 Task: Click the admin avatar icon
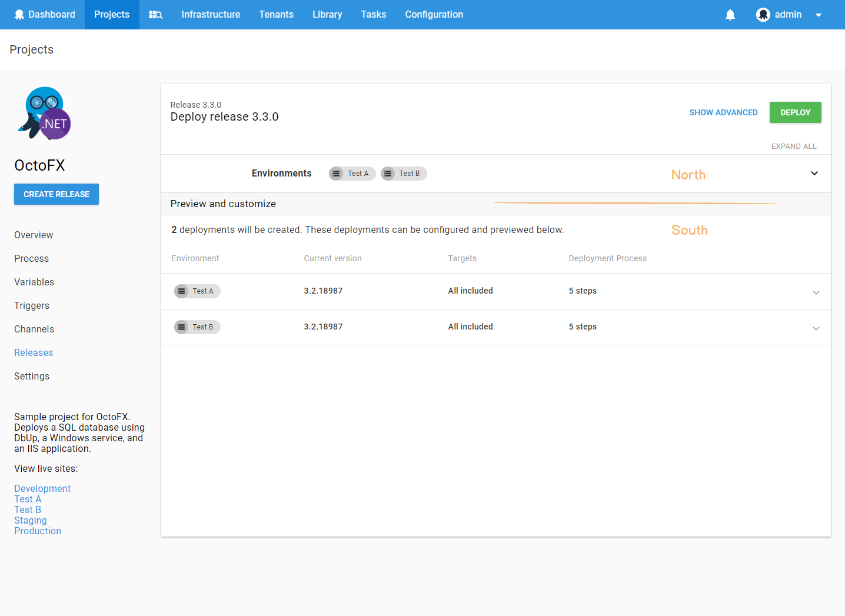tap(763, 14)
